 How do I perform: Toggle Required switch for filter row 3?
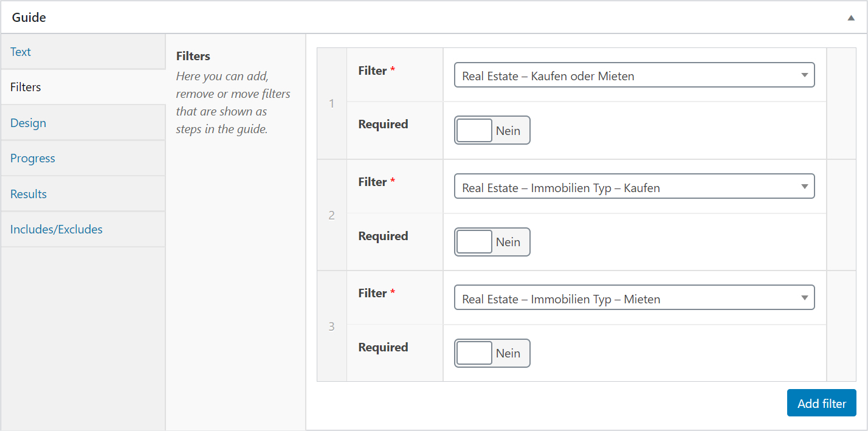(x=492, y=353)
